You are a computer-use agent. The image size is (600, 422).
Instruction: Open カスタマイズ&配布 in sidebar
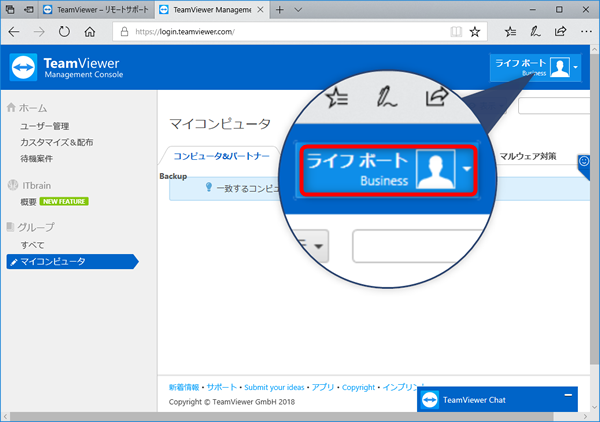coord(57,142)
